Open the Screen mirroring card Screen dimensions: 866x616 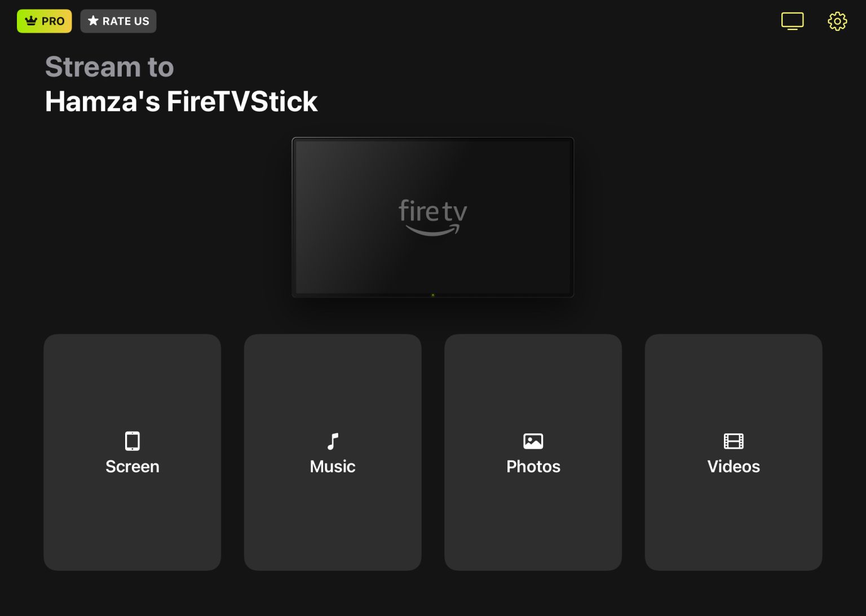132,451
